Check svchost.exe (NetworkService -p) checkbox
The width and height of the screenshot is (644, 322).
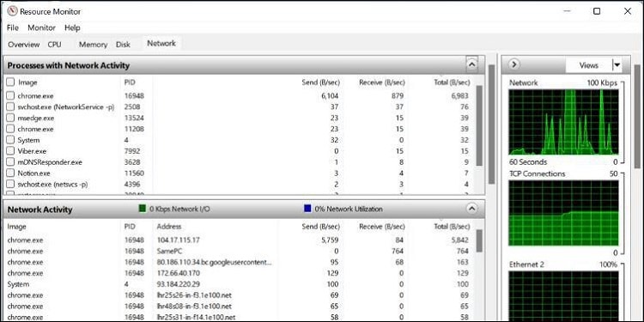pos(10,106)
